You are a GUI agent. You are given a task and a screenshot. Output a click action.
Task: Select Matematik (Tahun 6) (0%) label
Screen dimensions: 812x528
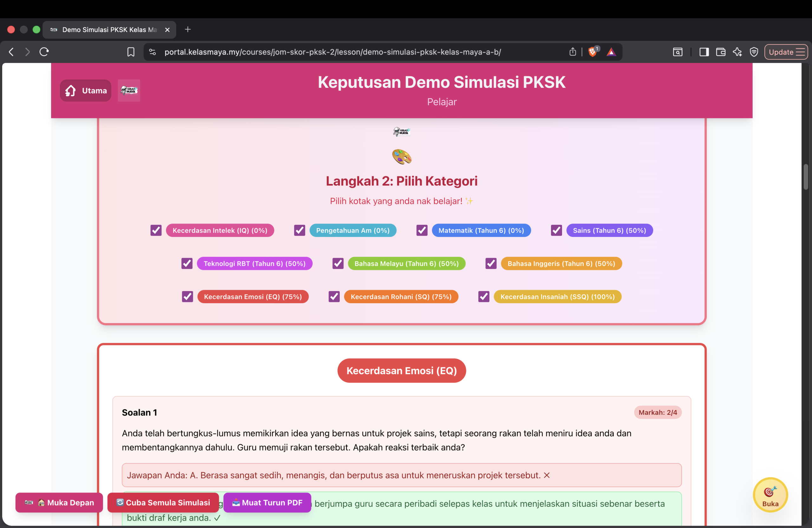coord(481,230)
